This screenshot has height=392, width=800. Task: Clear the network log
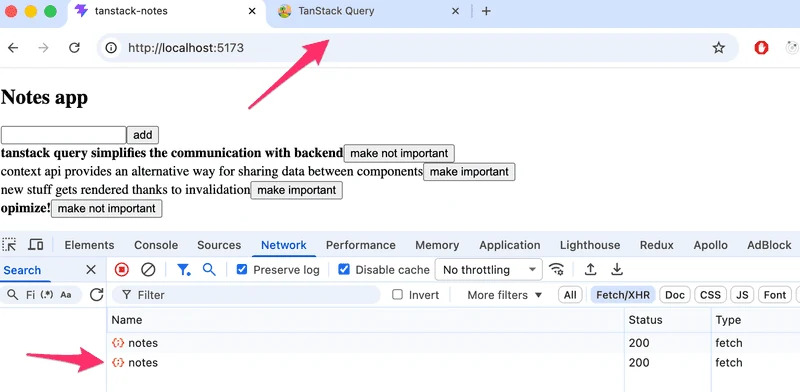coord(148,270)
